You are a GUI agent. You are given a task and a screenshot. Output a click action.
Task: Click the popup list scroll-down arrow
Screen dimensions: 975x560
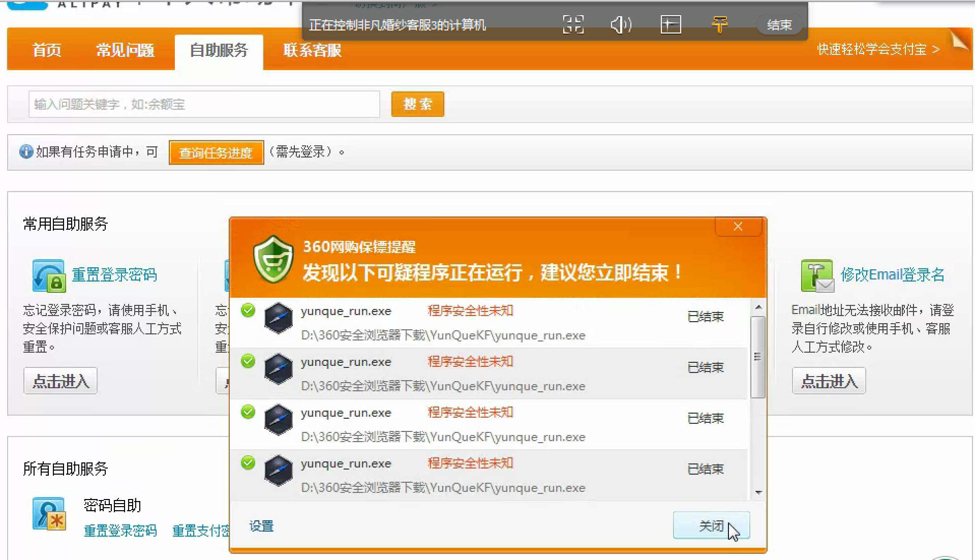pos(758,492)
